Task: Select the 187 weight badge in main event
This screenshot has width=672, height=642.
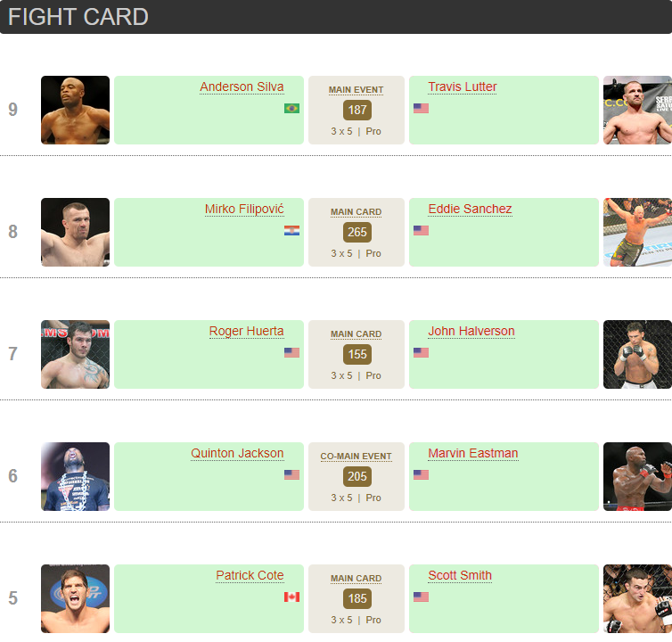Action: [x=357, y=111]
